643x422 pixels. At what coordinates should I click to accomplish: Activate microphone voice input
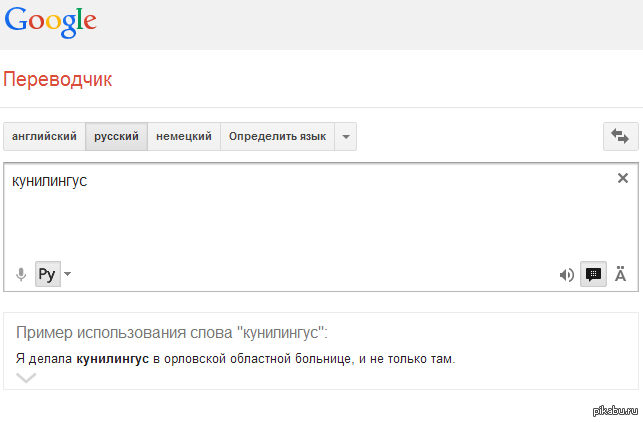tap(21, 274)
